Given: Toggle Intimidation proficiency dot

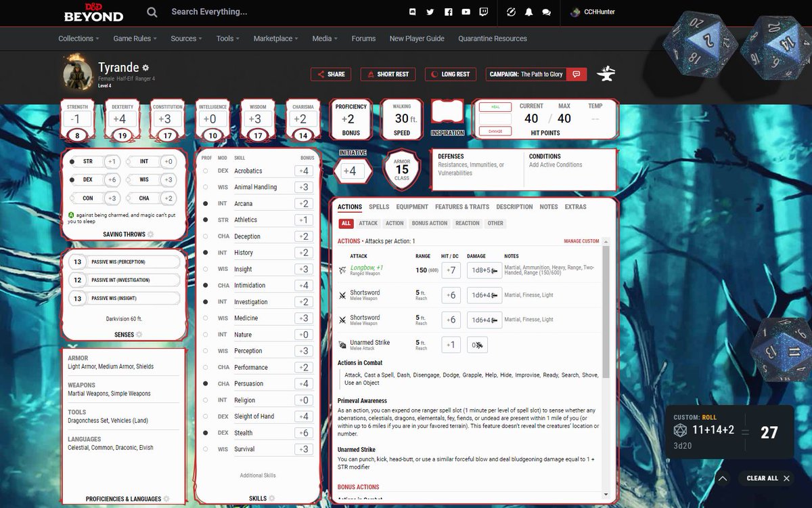Looking at the screenshot, I should click(x=206, y=286).
